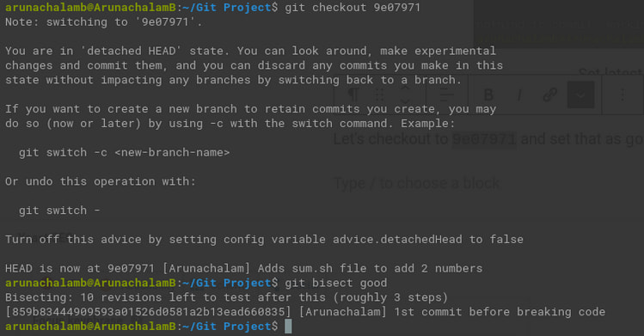Click the line 'Or undo this operation with:'

(x=101, y=181)
